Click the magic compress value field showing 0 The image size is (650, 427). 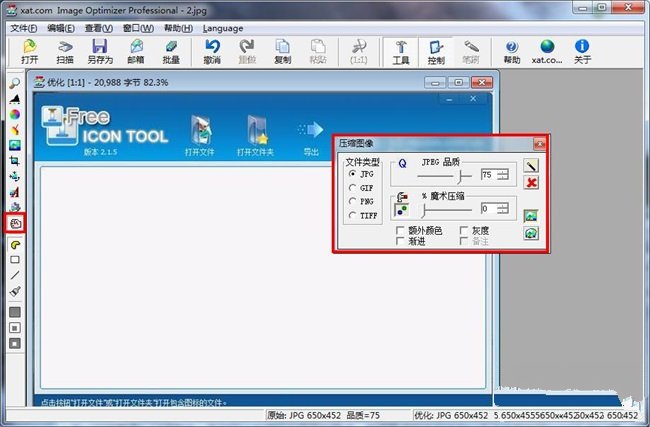489,209
